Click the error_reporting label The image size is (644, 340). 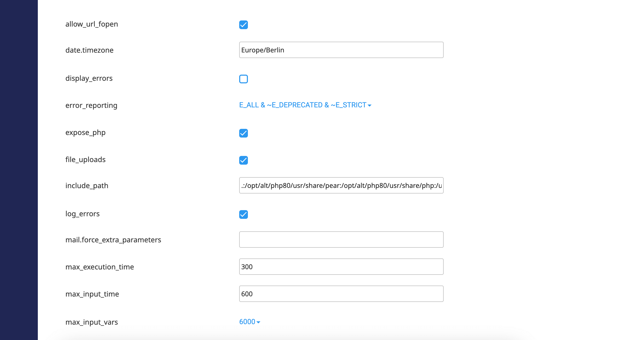[91, 105]
